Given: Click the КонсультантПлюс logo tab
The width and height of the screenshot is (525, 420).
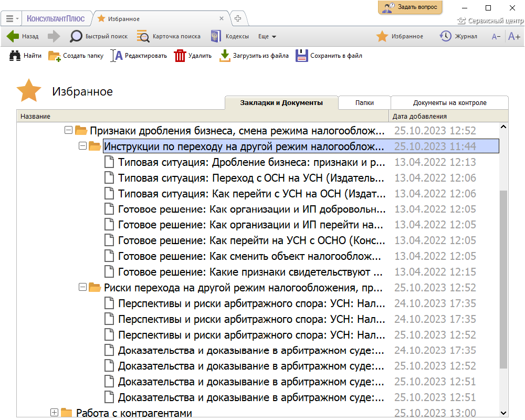Looking at the screenshot, I should tap(56, 19).
